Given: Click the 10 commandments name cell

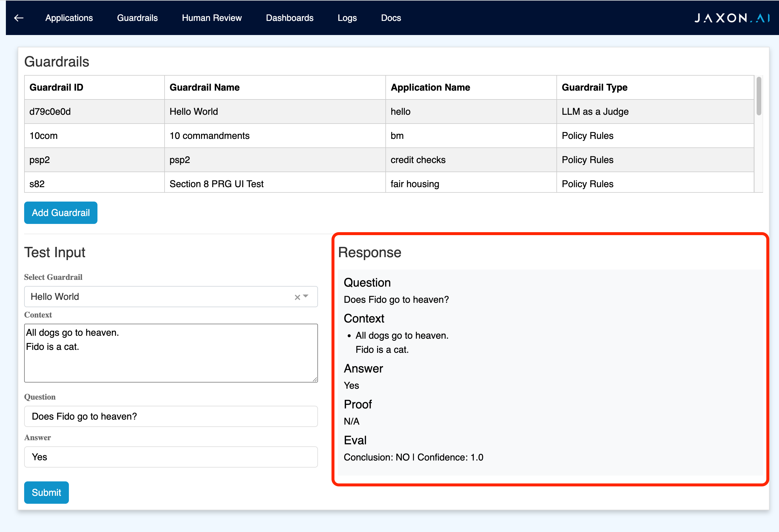Looking at the screenshot, I should coord(275,136).
